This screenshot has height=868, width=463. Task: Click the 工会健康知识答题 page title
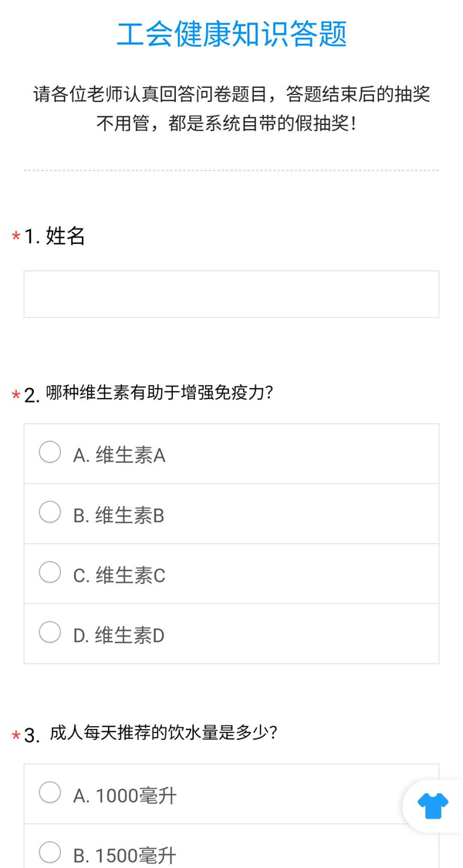tap(231, 35)
